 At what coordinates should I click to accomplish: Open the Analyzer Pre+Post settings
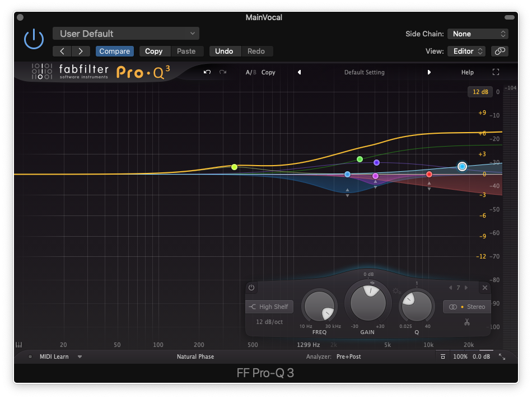pos(348,356)
